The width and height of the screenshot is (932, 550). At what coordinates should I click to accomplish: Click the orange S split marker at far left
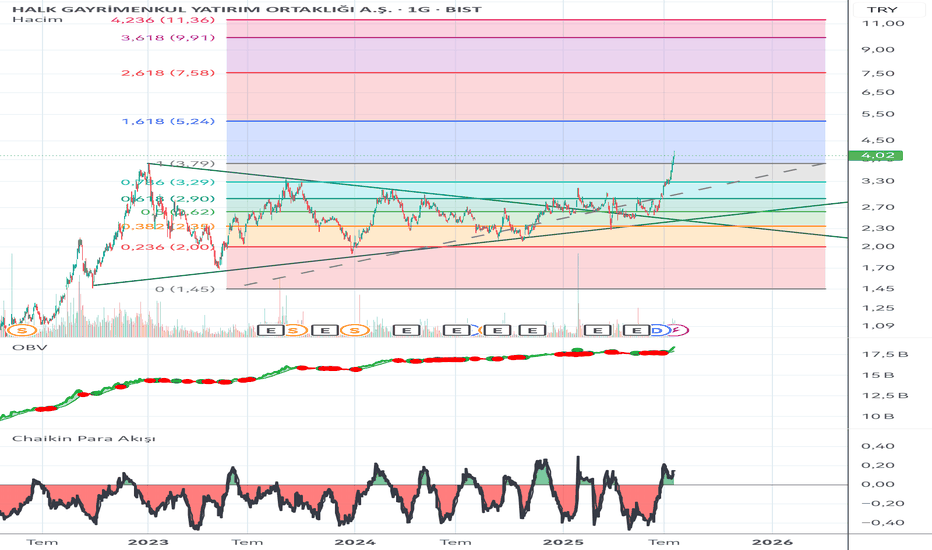coord(22,331)
